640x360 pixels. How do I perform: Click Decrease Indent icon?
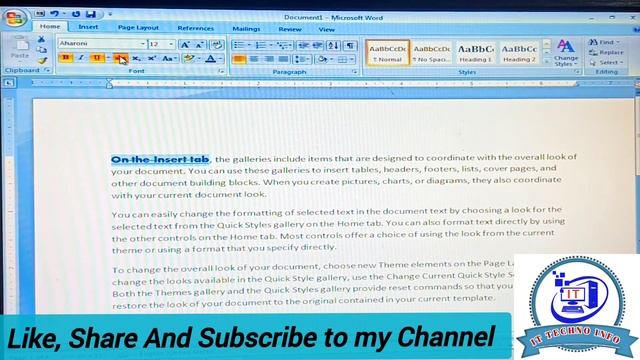(303, 46)
